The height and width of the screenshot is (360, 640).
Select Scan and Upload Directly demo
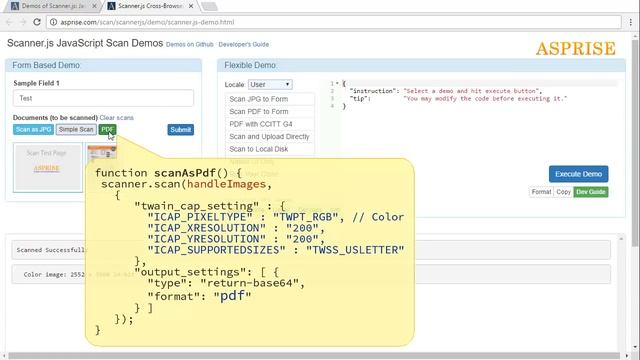coord(269,137)
